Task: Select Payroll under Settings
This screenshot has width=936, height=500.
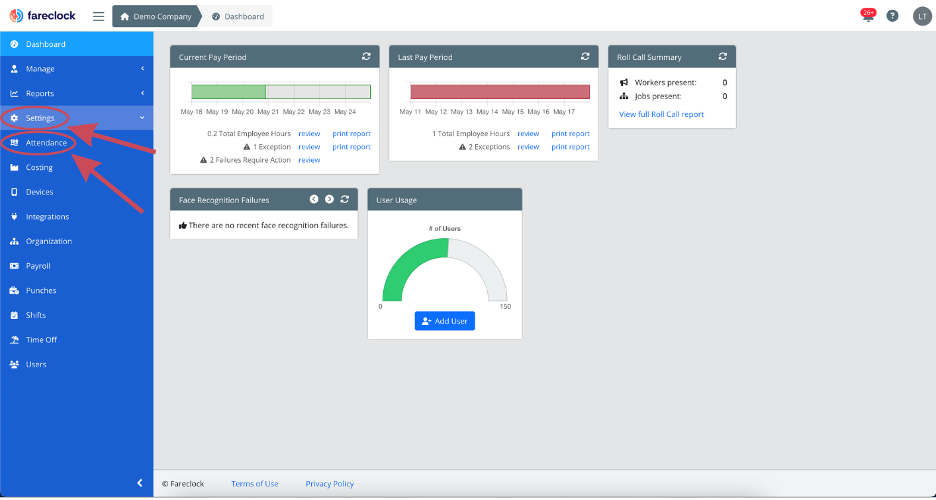Action: pyautogui.click(x=76, y=266)
